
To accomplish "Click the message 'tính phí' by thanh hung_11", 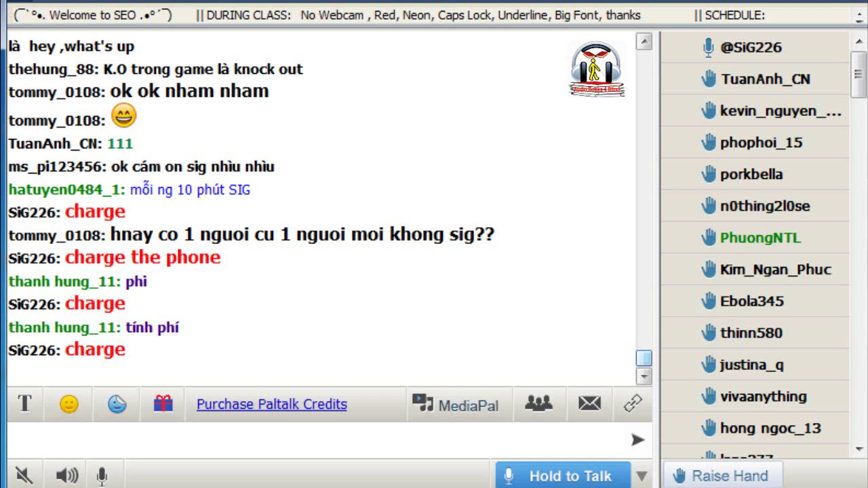I will pos(152,327).
